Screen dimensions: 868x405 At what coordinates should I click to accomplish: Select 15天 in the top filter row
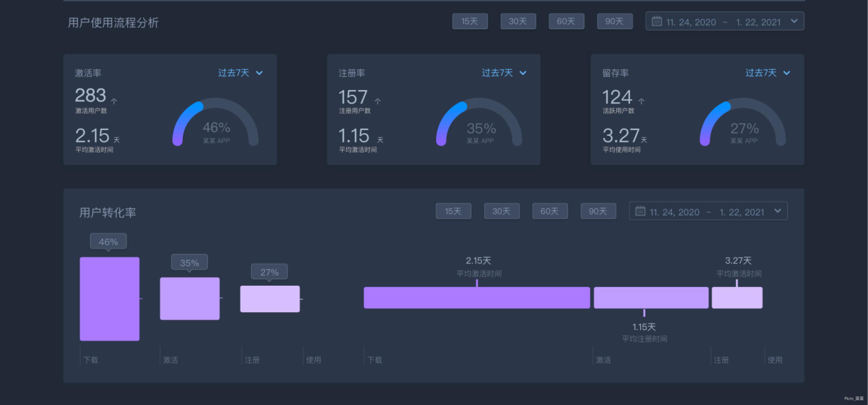point(470,22)
